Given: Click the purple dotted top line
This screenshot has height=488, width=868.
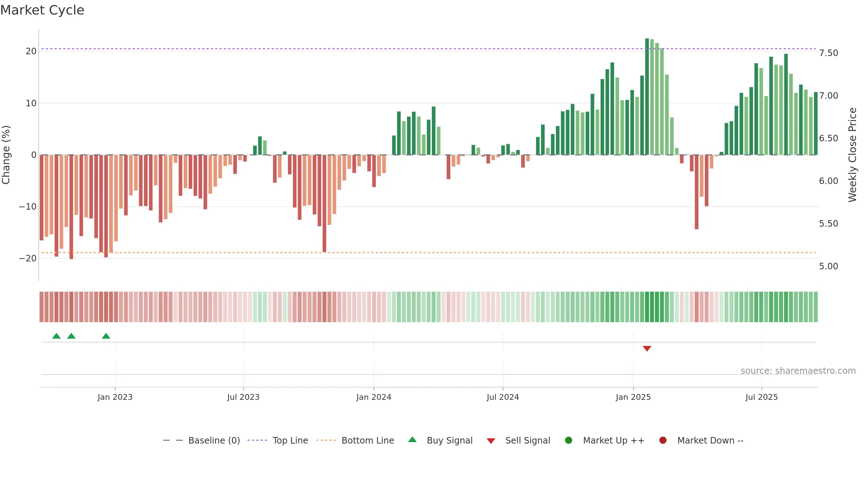Looking at the screenshot, I should pos(429,48).
